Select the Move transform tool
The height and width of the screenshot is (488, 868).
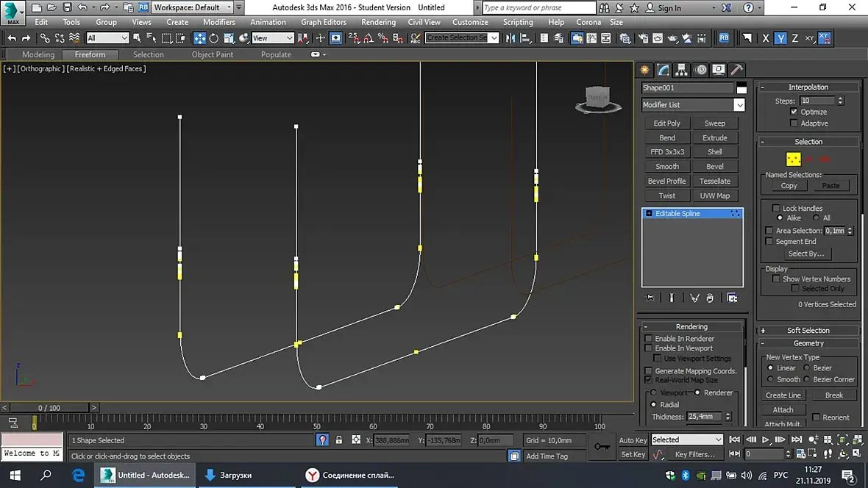[x=199, y=38]
